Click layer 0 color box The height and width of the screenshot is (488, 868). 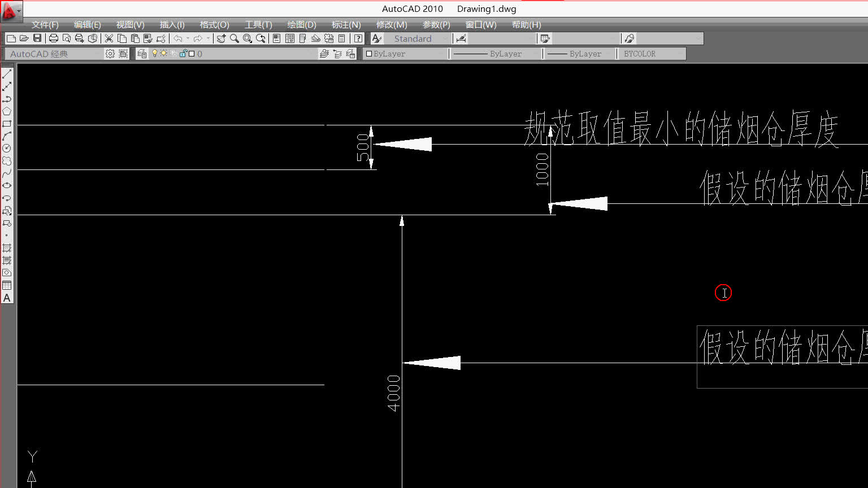pos(192,54)
